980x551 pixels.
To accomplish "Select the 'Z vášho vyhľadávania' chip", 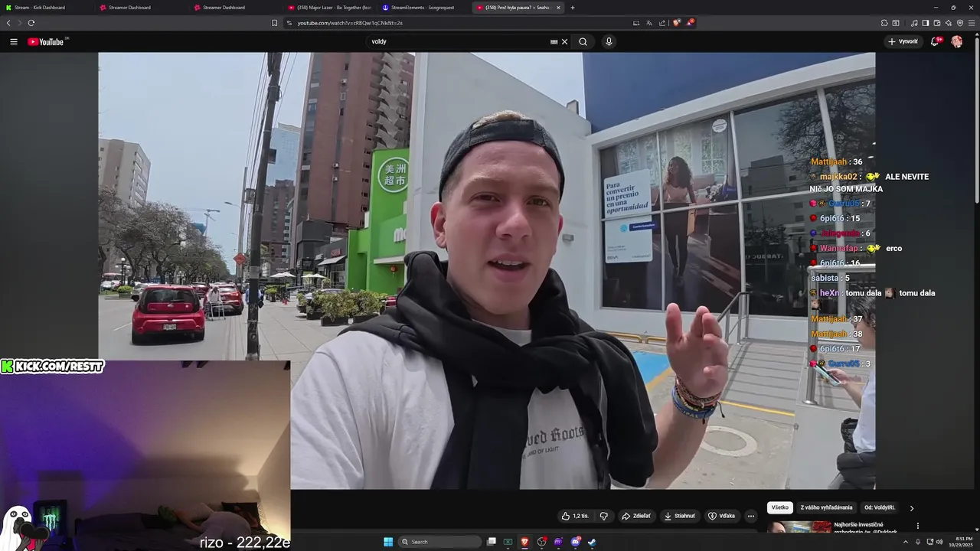I will (826, 507).
